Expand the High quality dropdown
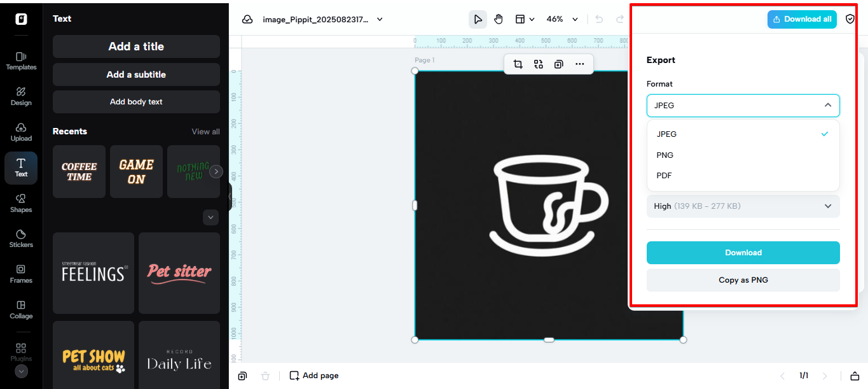Image resolution: width=868 pixels, height=389 pixels. pos(743,206)
